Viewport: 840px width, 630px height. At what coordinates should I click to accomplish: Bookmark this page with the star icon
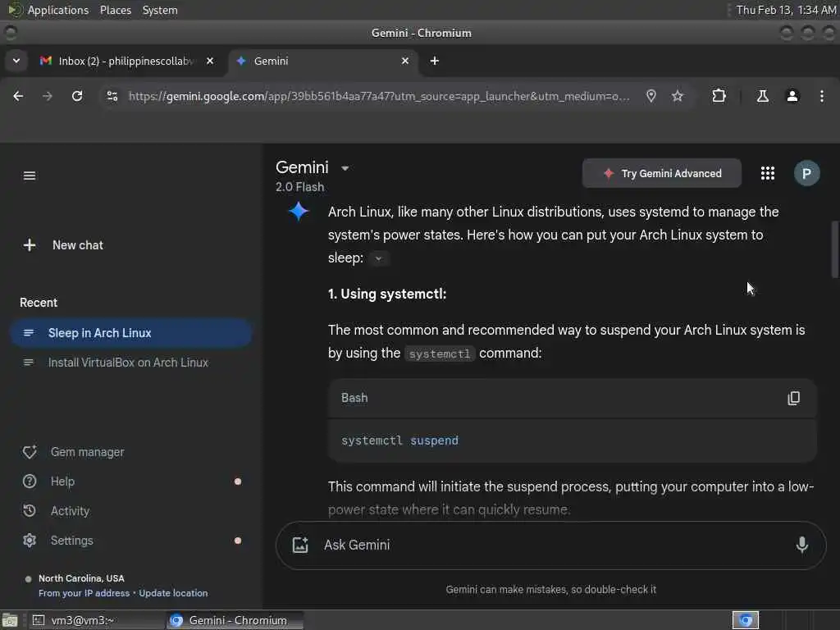678,96
